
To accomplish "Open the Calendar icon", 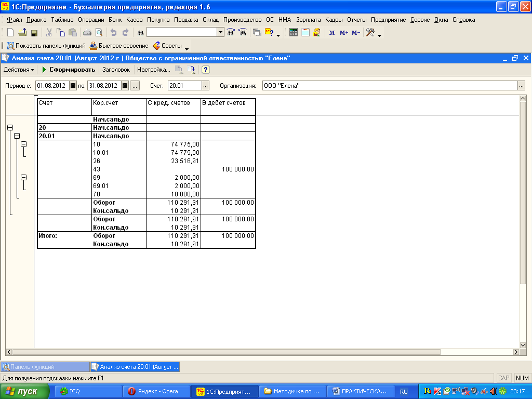I will coord(305,33).
